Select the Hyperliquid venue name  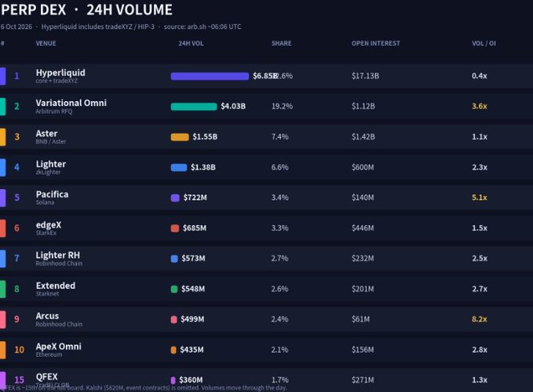pyautogui.click(x=60, y=73)
